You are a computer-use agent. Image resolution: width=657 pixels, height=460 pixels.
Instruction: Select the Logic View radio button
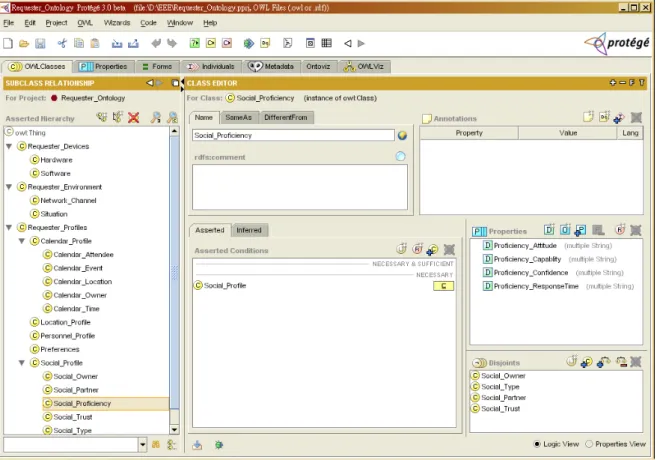click(537, 444)
